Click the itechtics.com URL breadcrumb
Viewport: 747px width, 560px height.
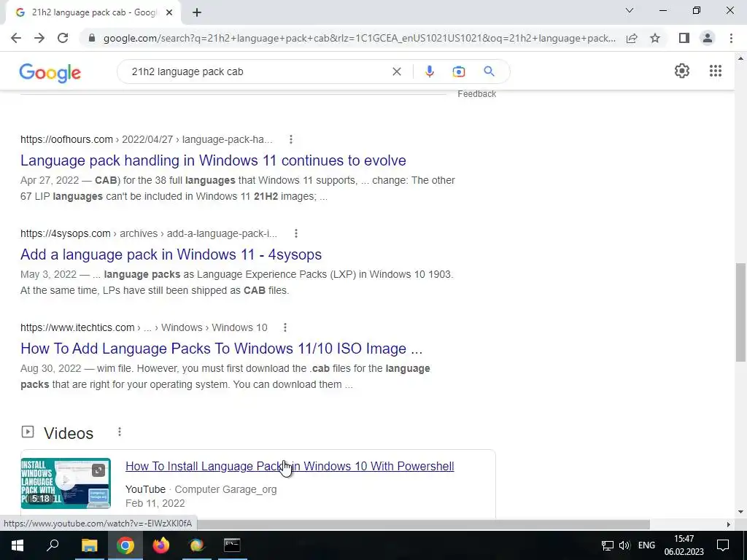[144, 327]
